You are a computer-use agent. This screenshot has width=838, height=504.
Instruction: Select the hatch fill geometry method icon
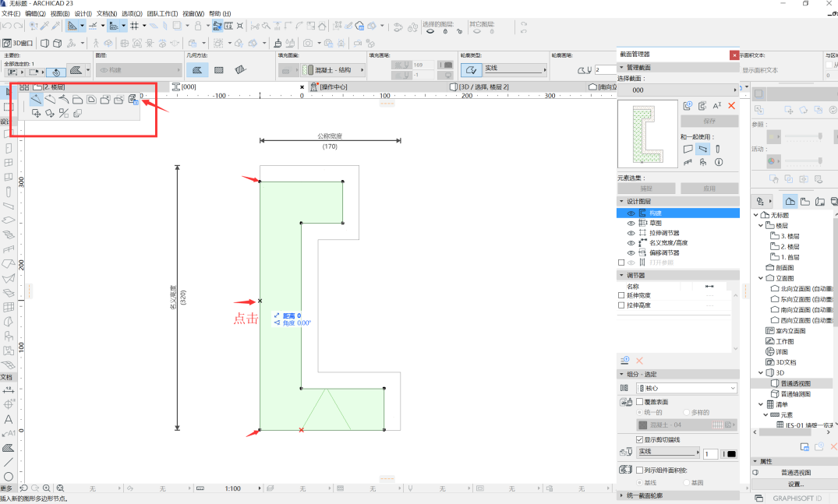click(x=218, y=70)
